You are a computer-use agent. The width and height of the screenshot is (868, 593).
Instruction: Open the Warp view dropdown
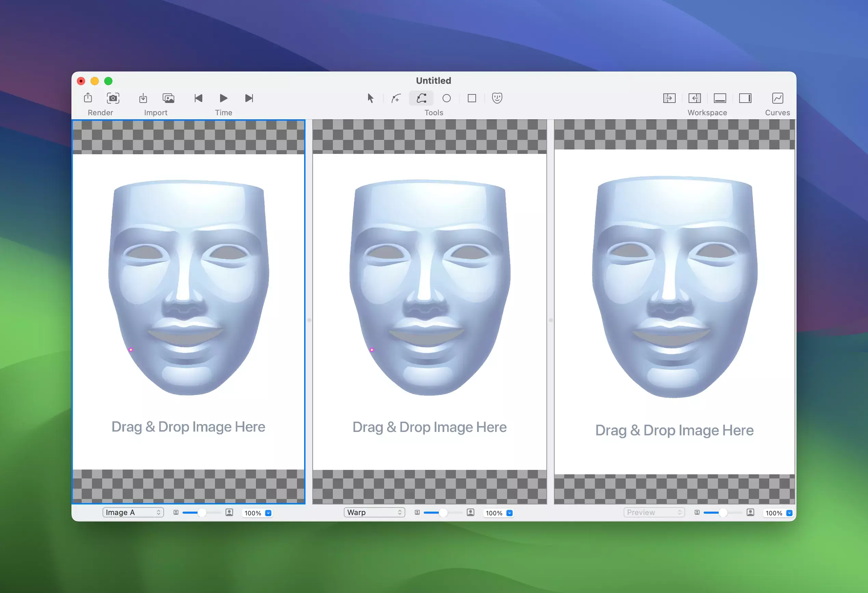374,512
